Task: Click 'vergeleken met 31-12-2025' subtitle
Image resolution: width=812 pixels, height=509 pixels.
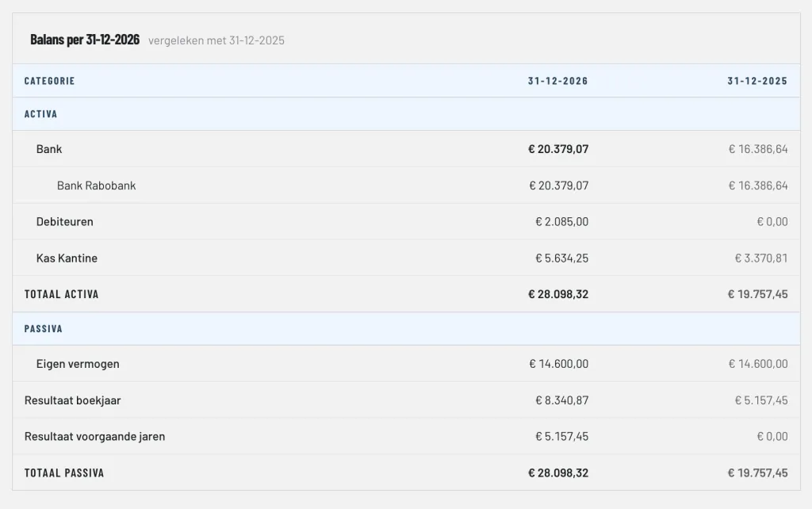Action: tap(216, 40)
